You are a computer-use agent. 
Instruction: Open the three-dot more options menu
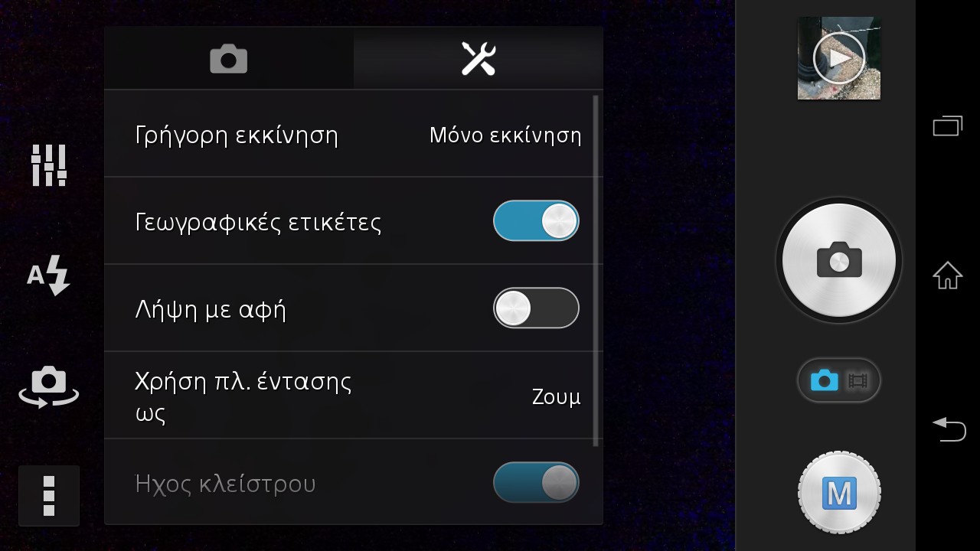[49, 496]
